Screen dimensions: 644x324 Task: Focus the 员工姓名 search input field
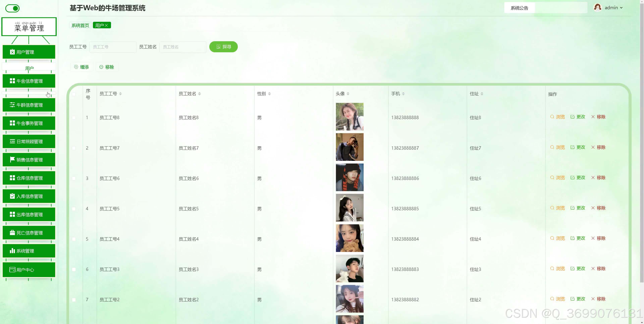[x=183, y=47]
